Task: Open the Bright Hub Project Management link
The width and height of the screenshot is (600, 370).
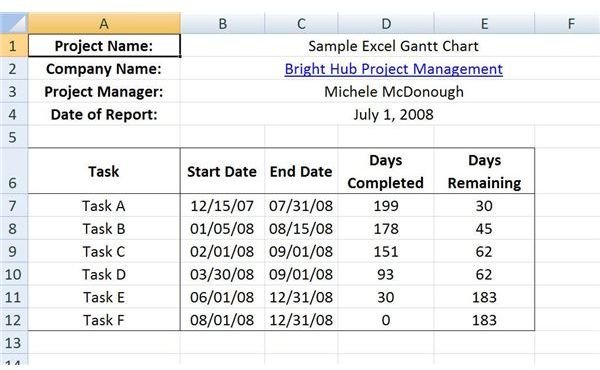Action: click(393, 69)
